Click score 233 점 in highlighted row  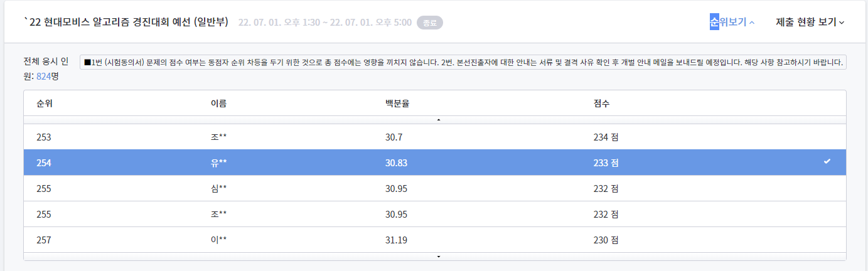tap(606, 162)
